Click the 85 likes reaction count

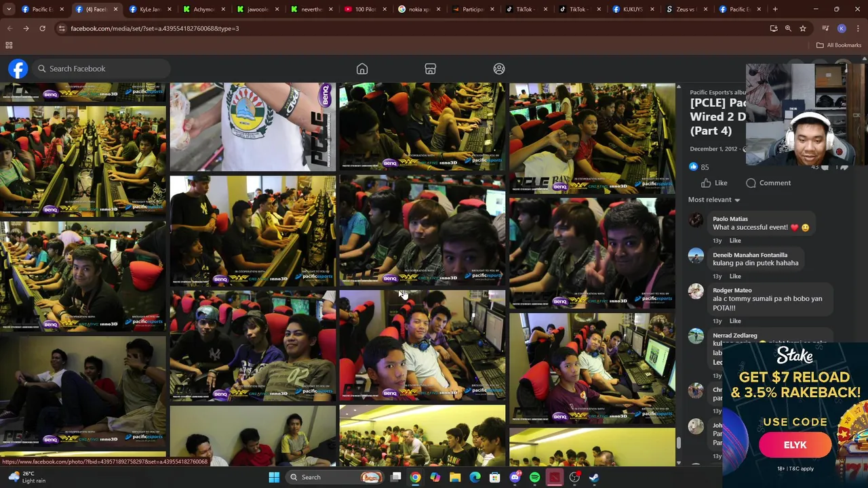click(x=699, y=167)
